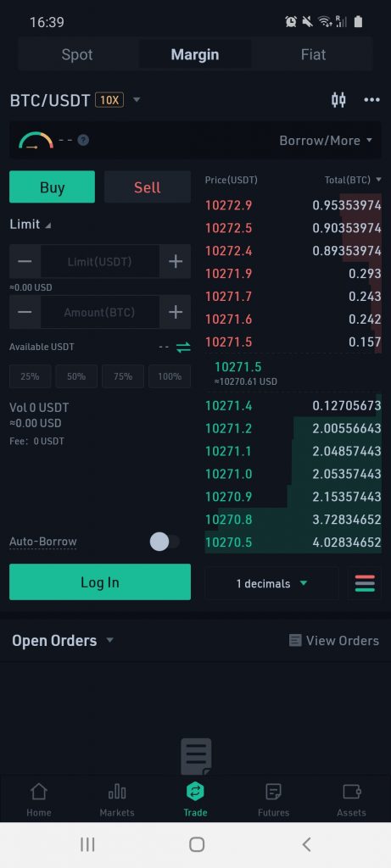Tap the Price(USDT) column header
Viewport: 391px width, 868px height.
click(231, 180)
